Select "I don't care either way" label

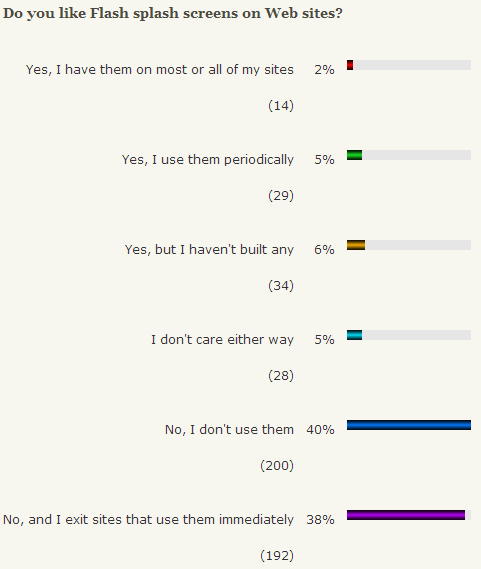tap(223, 340)
